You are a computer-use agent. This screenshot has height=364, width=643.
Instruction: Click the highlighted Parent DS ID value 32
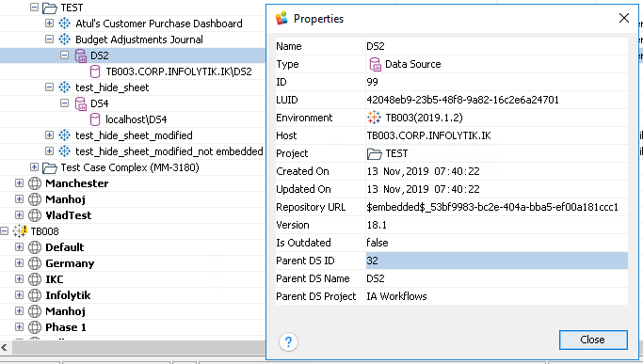496,261
